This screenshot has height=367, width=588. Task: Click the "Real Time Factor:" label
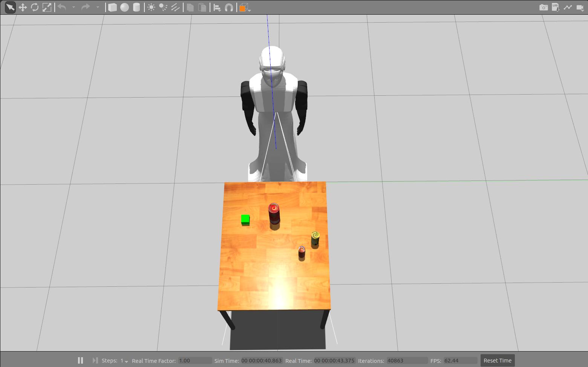pos(154,361)
